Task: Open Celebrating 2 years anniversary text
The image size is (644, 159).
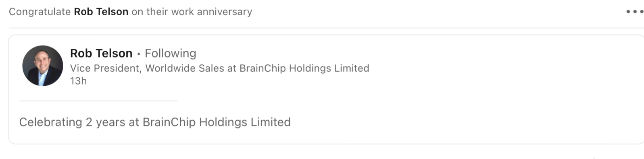Action: (x=155, y=122)
